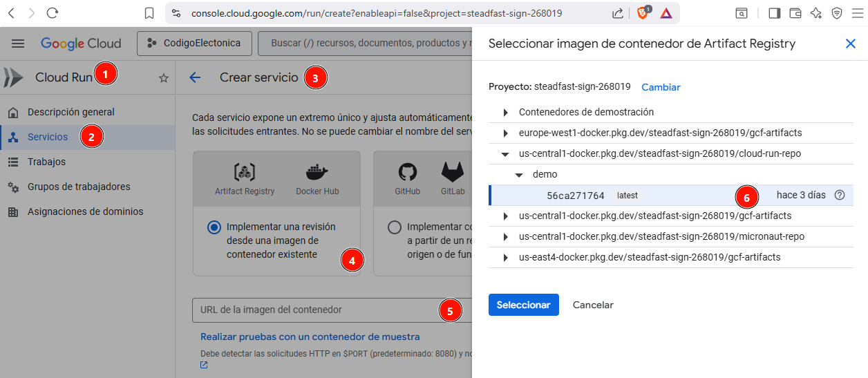
Task: Pin Cloud Run with the star icon
Action: coord(164,78)
